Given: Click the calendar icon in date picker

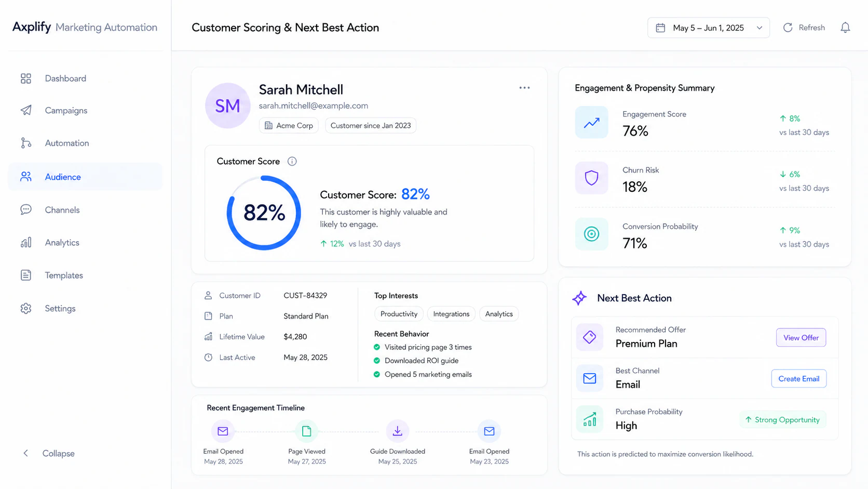Looking at the screenshot, I should (660, 28).
